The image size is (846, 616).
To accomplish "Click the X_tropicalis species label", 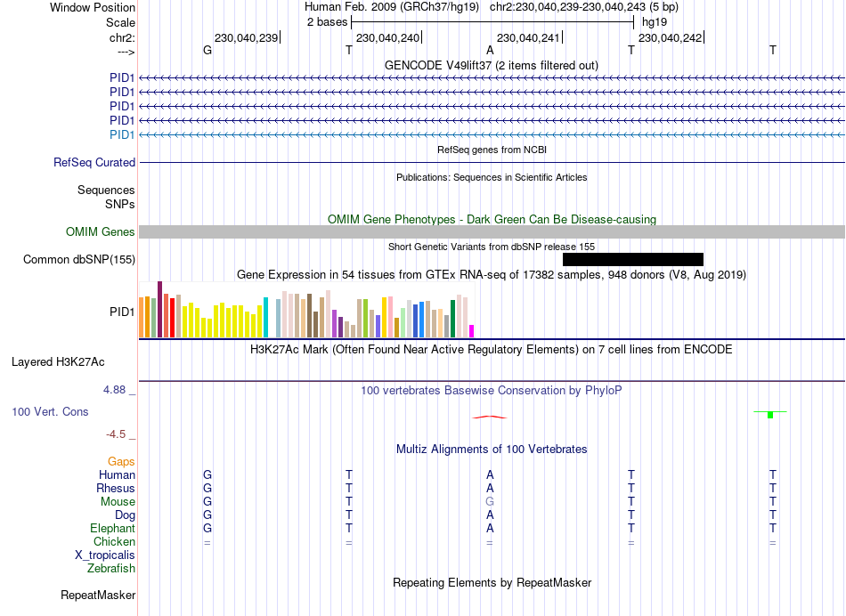I will (x=105, y=555).
